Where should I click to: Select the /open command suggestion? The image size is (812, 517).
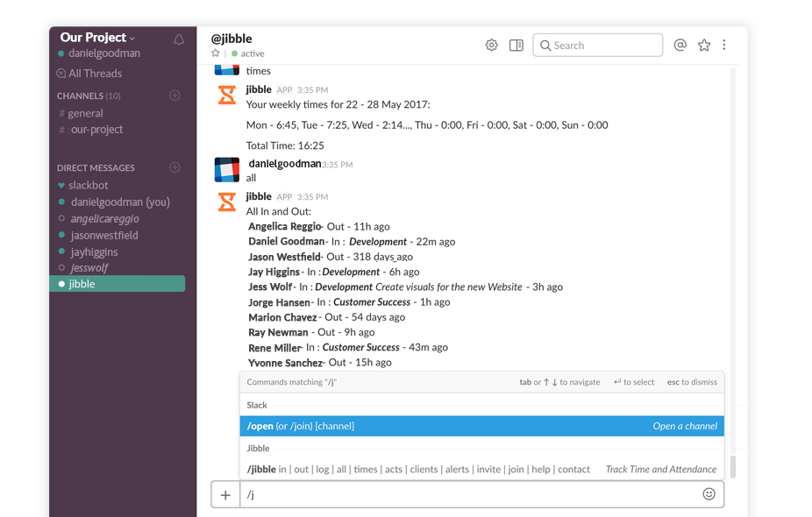coord(481,426)
